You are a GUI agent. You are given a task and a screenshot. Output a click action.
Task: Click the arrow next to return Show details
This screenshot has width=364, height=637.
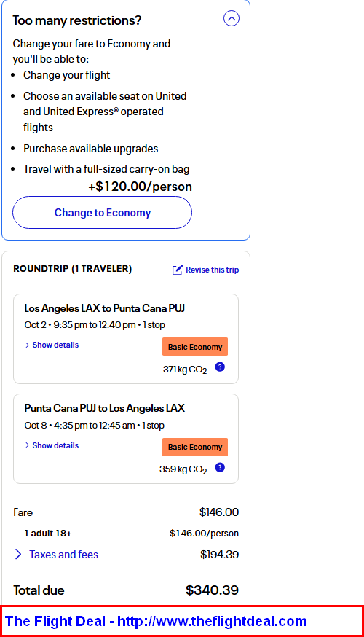point(27,445)
